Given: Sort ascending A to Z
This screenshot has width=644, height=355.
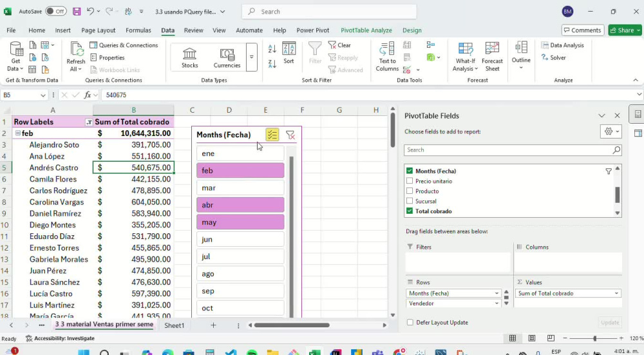Looking at the screenshot, I should pyautogui.click(x=272, y=49).
